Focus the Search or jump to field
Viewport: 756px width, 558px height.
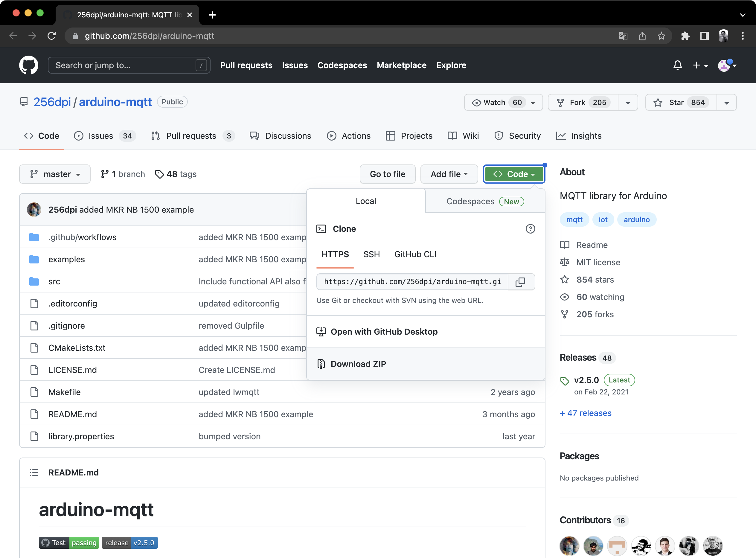coord(129,65)
